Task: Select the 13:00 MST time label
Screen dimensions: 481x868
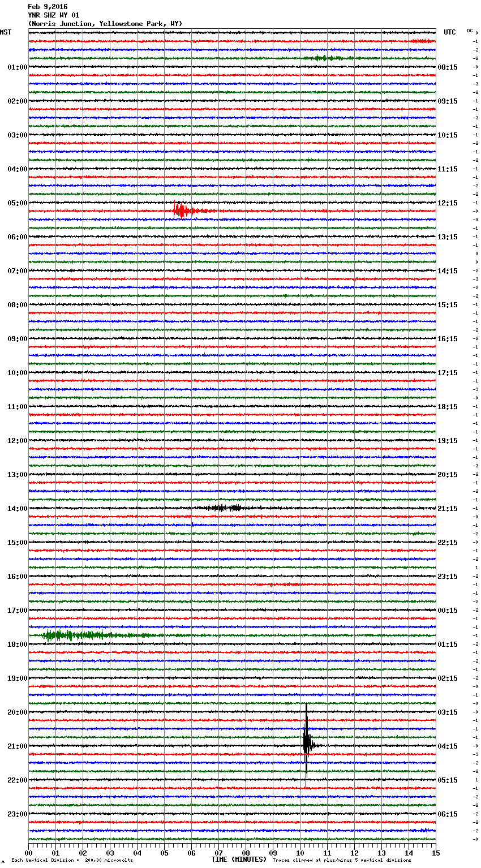Action: click(x=18, y=475)
